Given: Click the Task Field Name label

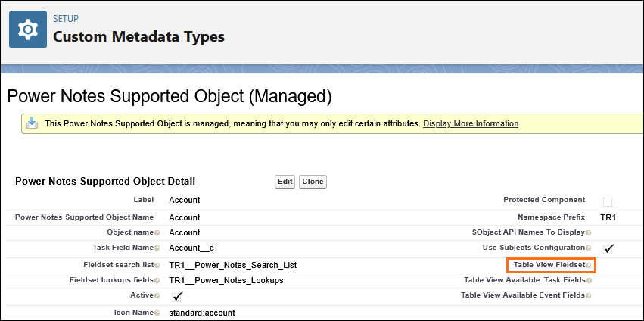Looking at the screenshot, I should click(x=123, y=248).
